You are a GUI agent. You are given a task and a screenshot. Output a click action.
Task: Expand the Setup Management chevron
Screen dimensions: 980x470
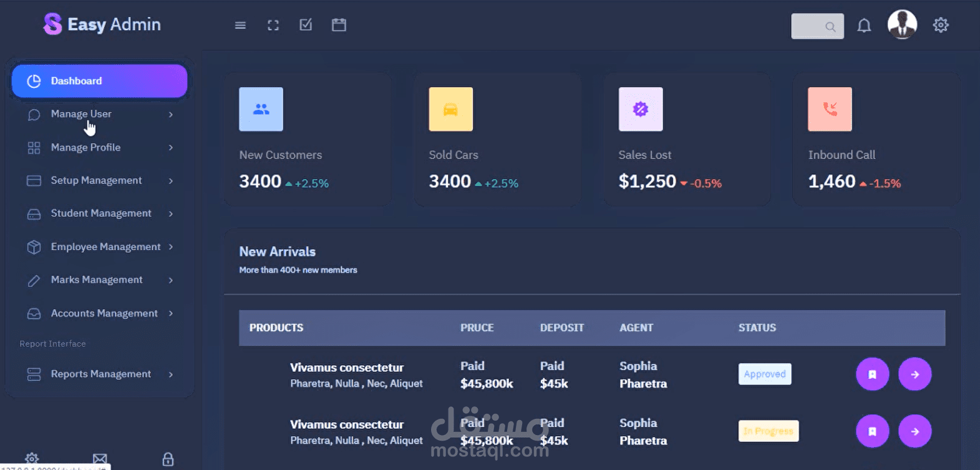170,181
